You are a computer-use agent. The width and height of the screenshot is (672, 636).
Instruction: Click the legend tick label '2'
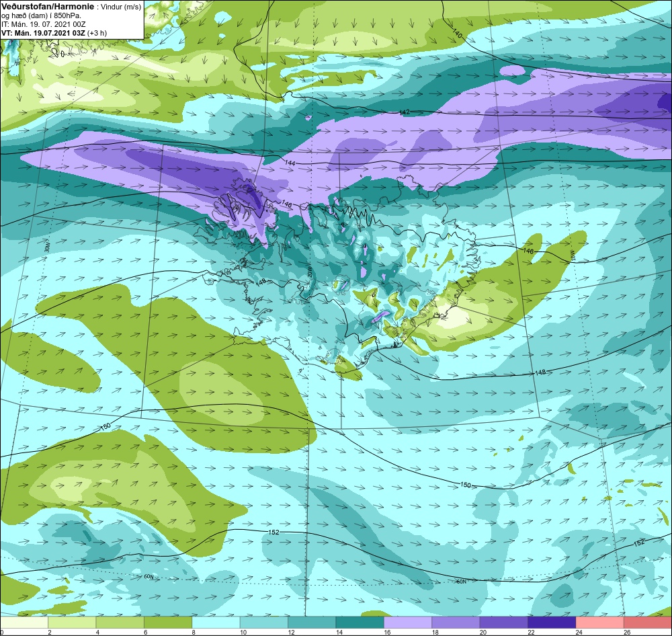point(50,632)
